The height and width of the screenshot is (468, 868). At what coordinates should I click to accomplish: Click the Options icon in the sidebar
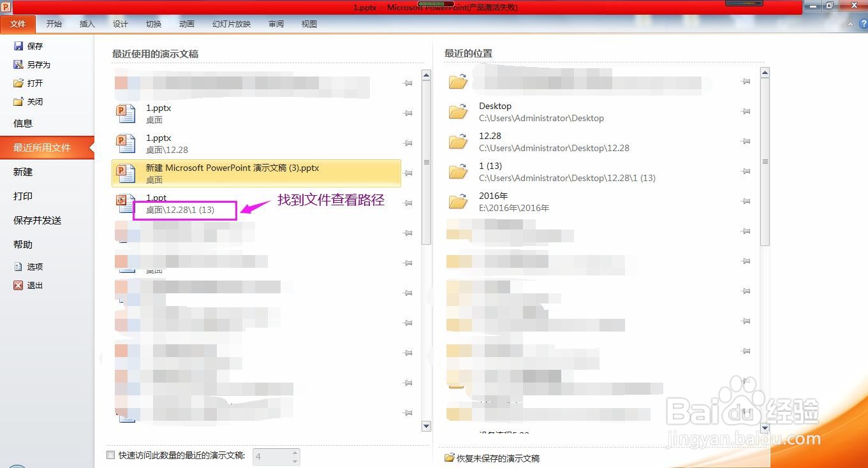click(x=18, y=267)
